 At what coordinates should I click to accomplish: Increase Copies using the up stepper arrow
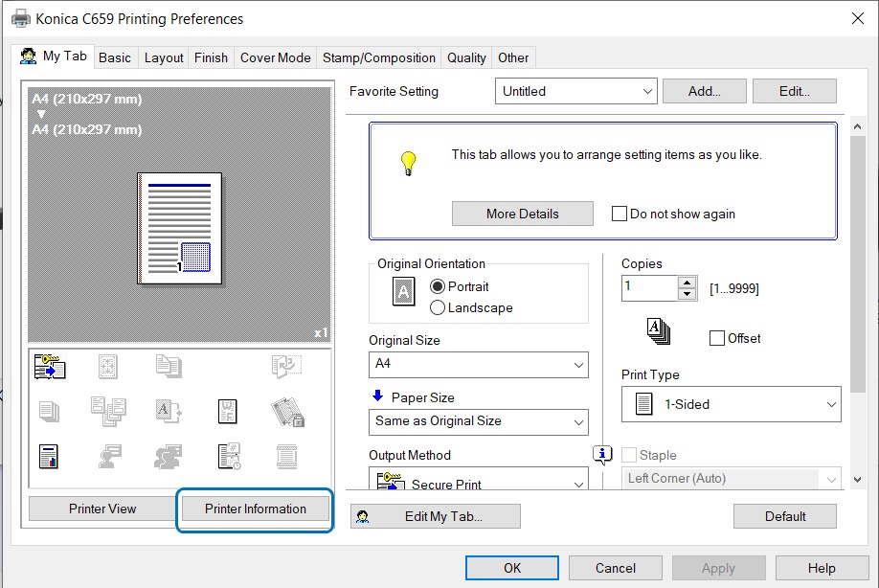(x=687, y=283)
